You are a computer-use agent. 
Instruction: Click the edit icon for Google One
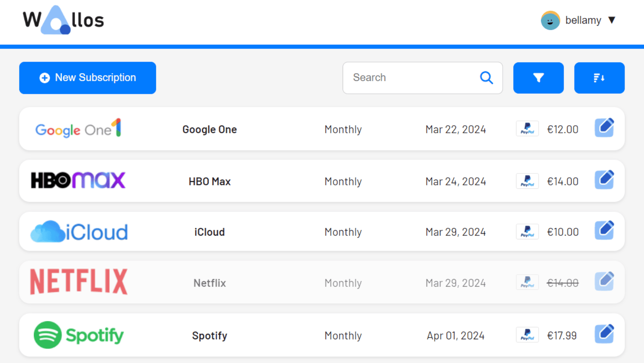pos(604,128)
